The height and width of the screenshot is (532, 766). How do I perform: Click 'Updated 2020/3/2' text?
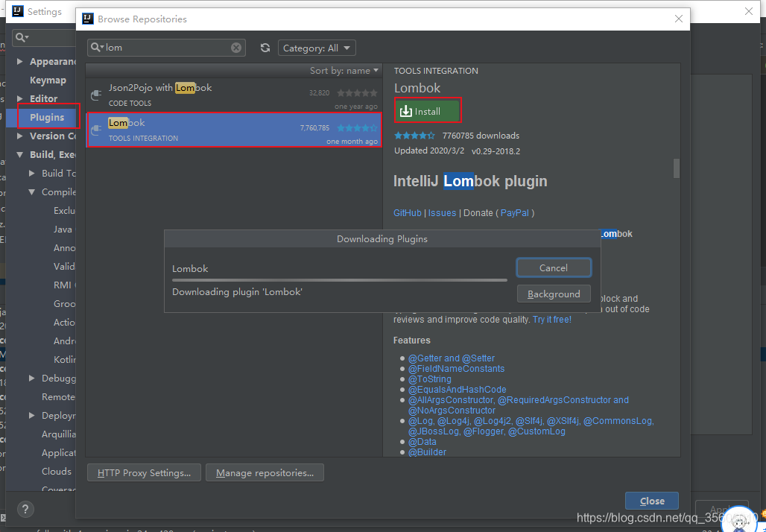pyautogui.click(x=429, y=151)
